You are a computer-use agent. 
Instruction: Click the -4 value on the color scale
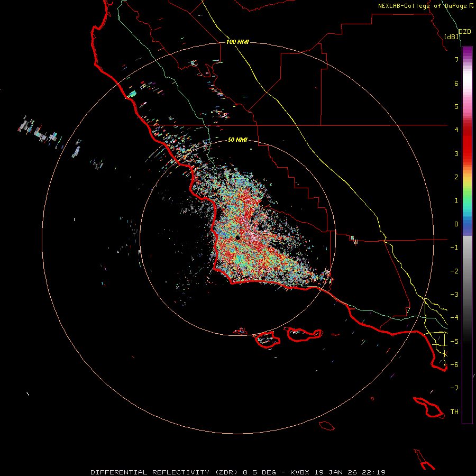454,318
